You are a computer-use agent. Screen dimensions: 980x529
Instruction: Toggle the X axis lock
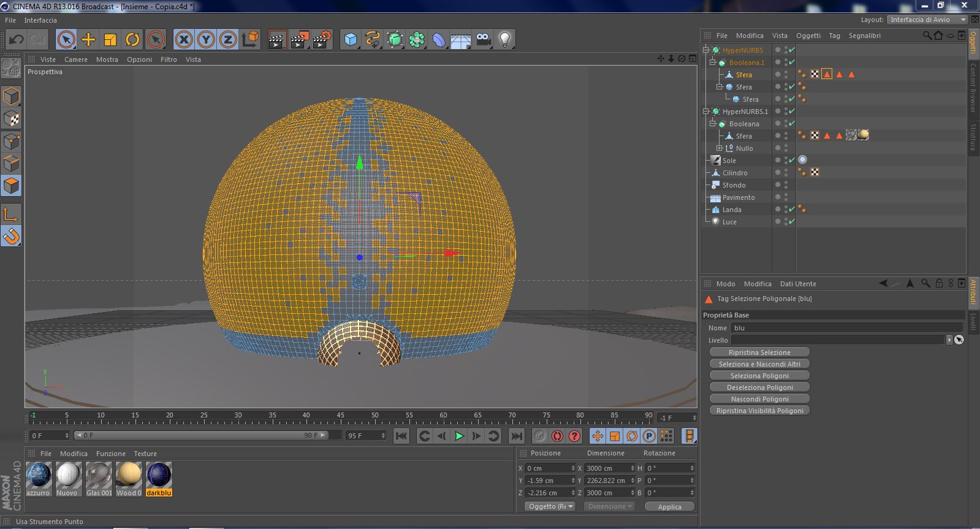(x=184, y=40)
